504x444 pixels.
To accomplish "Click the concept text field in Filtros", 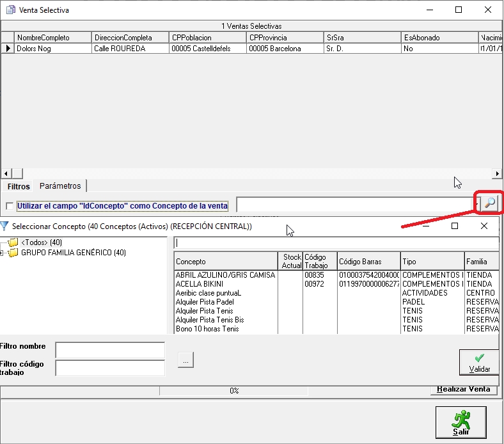I will coord(355,205).
